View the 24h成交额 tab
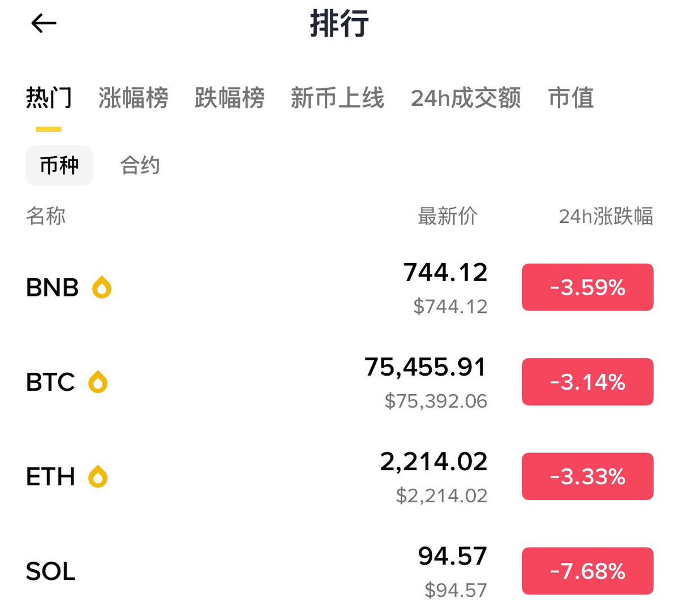679x616 pixels. coord(465,98)
